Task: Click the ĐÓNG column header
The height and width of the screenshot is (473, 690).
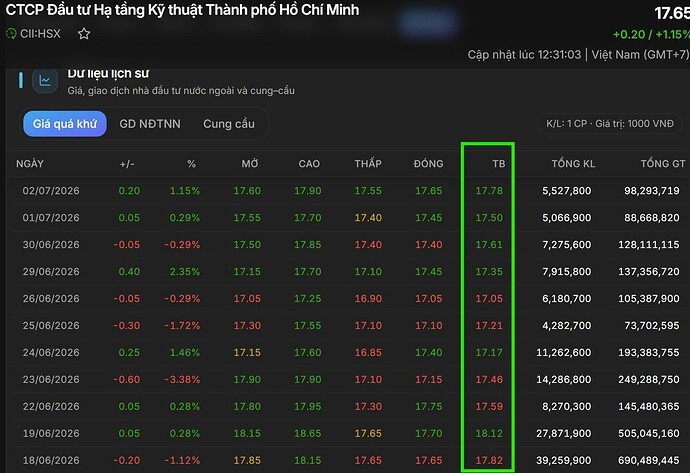Action: 428,164
